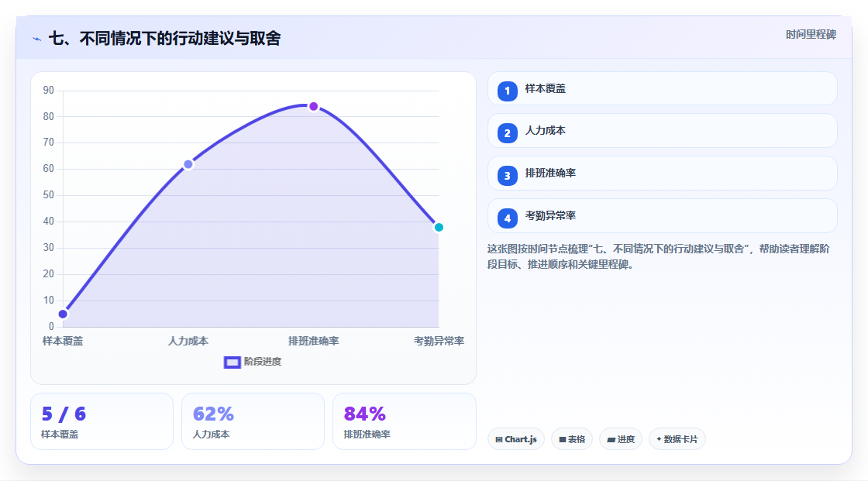Open the 考勤异常率 milestone row

click(662, 216)
